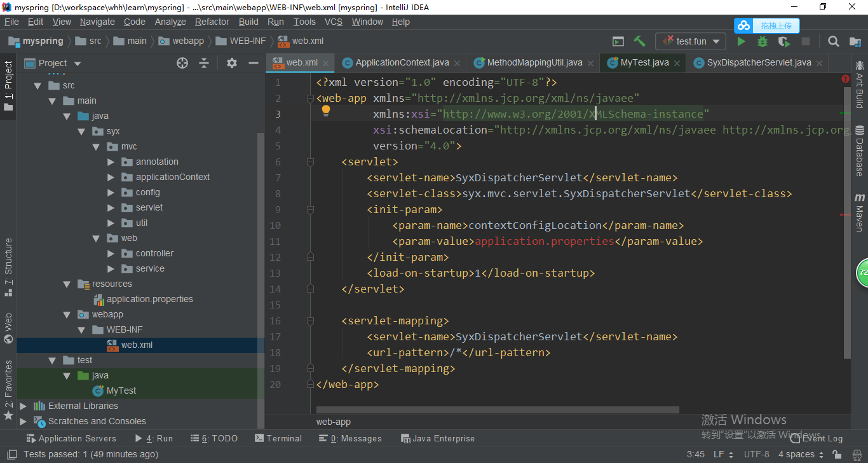868x463 pixels.
Task: Toggle read-only lock icon in status bar
Action: point(837,455)
